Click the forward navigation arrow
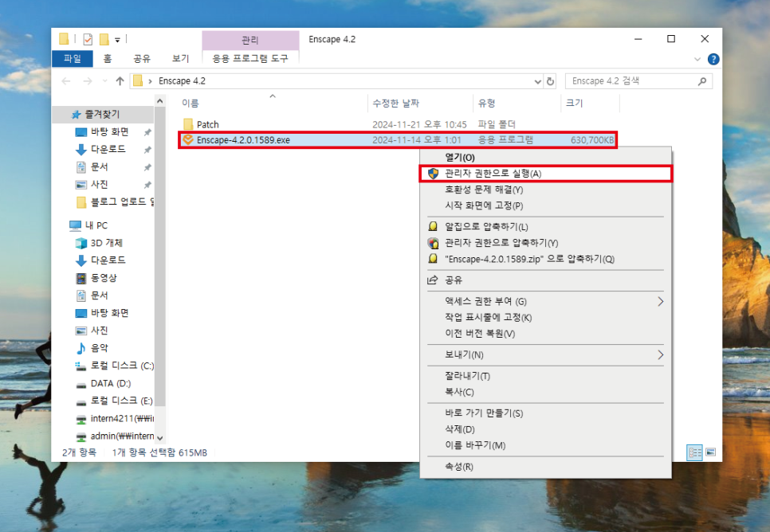The image size is (770, 532). (88, 81)
